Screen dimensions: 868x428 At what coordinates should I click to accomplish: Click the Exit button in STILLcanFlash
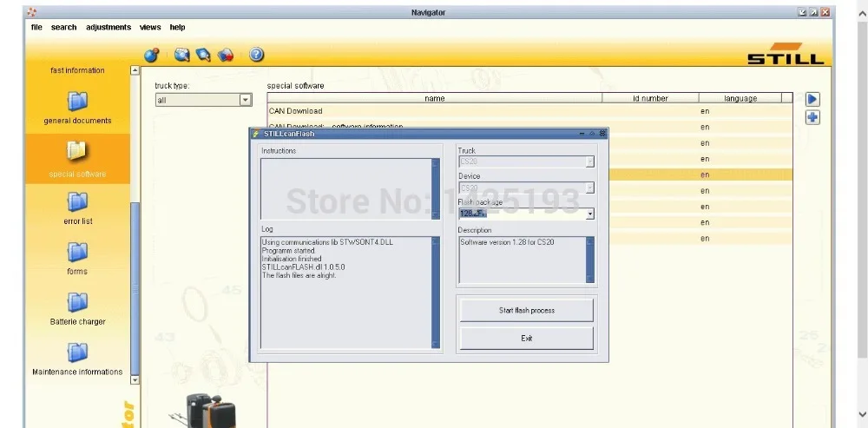(527, 338)
